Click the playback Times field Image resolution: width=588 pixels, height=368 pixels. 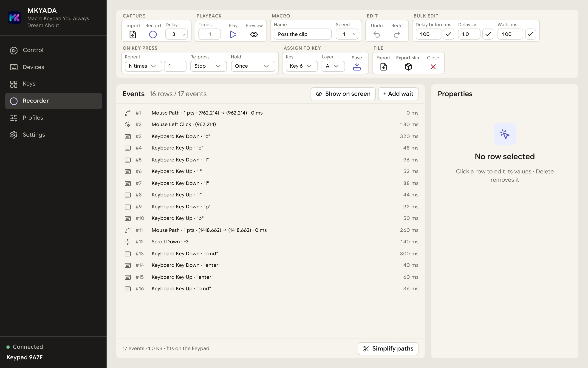pyautogui.click(x=209, y=34)
